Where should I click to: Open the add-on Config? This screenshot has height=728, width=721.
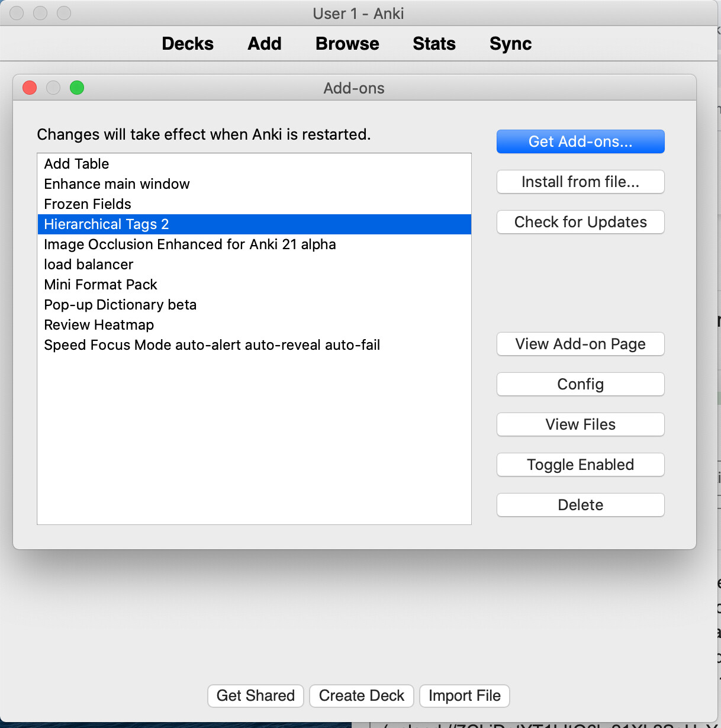(581, 384)
